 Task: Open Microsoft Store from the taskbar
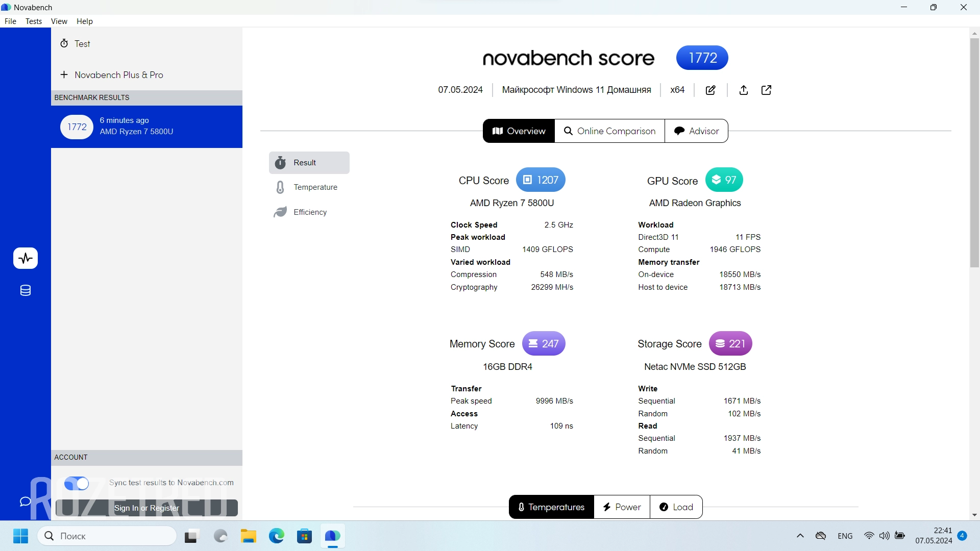(x=305, y=536)
